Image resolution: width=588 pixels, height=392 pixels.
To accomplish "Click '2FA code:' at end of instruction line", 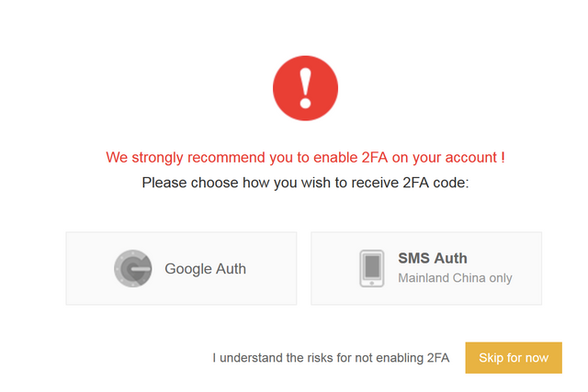I will point(435,183).
